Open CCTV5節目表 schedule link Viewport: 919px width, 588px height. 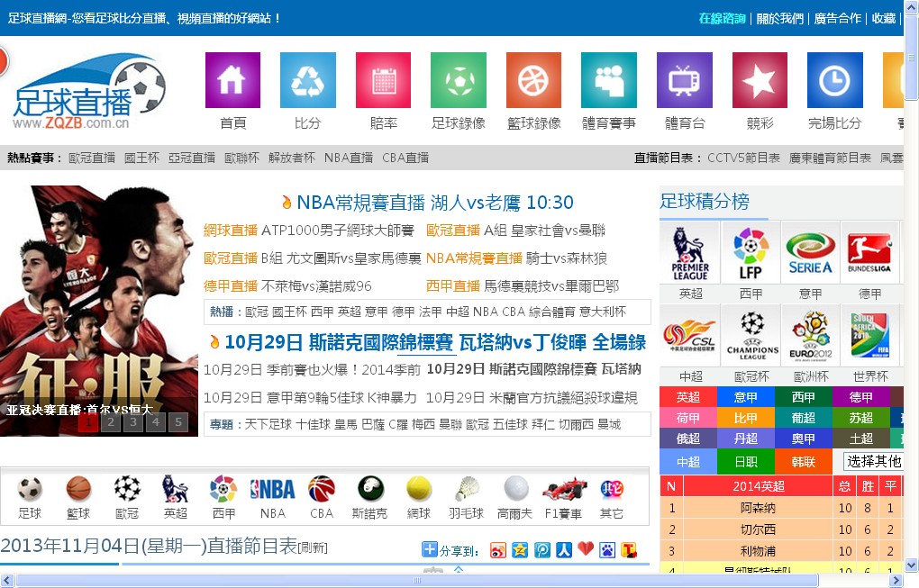[743, 158]
